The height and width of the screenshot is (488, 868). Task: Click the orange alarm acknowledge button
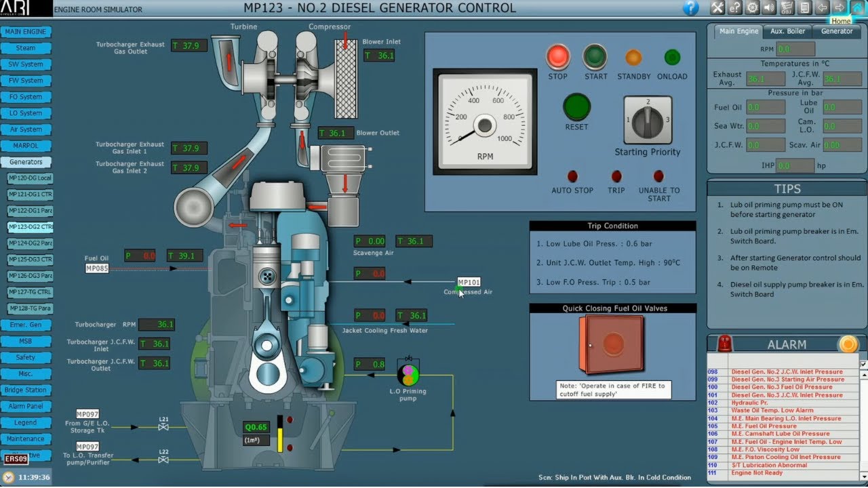[x=848, y=344]
